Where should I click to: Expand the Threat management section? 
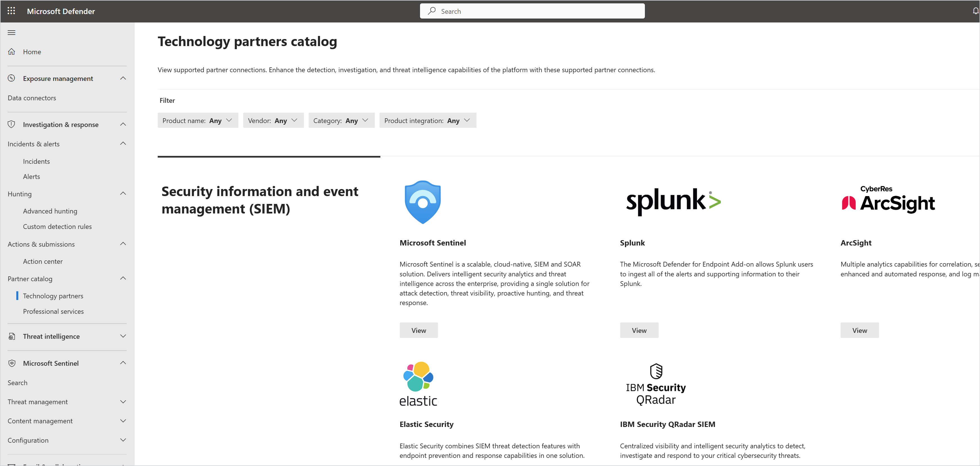(123, 402)
